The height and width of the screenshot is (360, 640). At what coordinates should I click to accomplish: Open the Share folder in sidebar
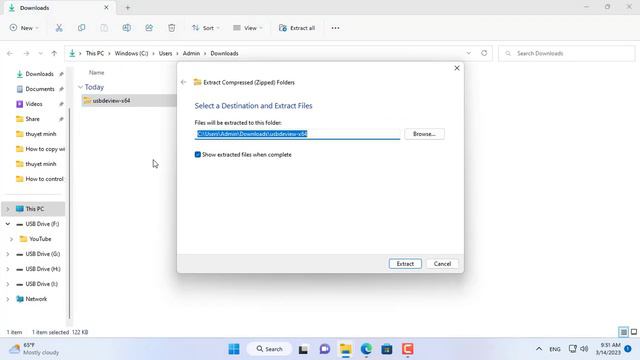tap(33, 119)
